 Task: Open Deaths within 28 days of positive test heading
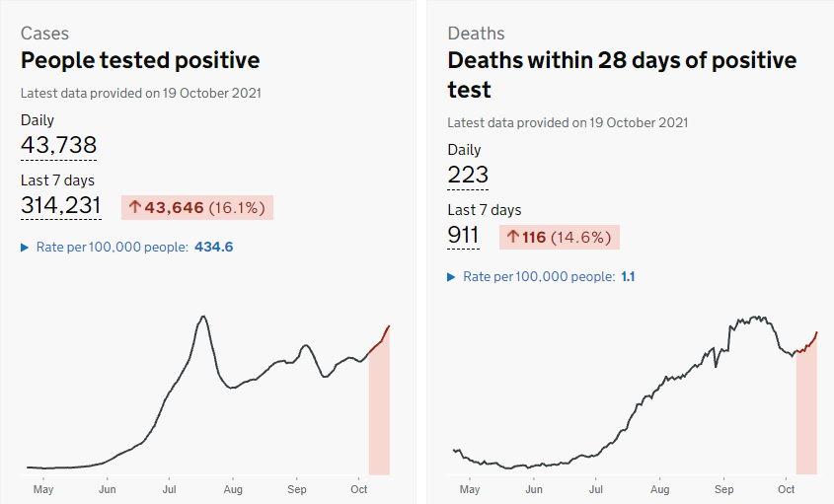click(621, 74)
